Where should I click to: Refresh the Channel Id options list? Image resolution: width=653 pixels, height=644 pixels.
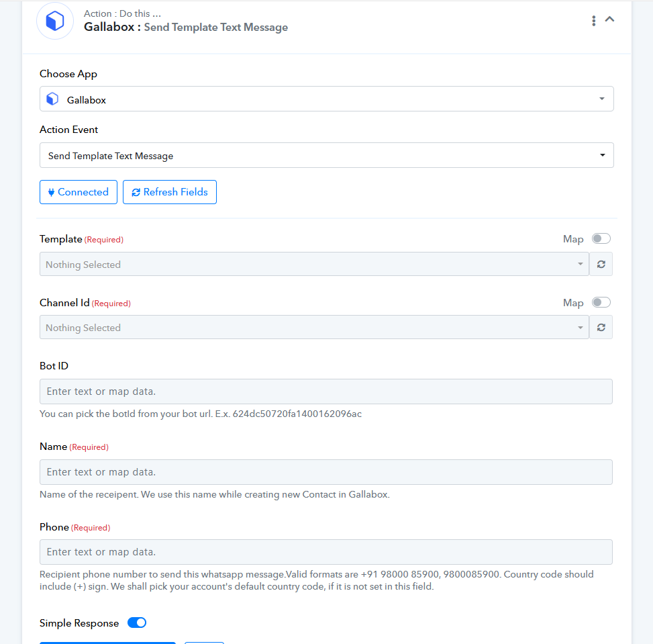601,327
